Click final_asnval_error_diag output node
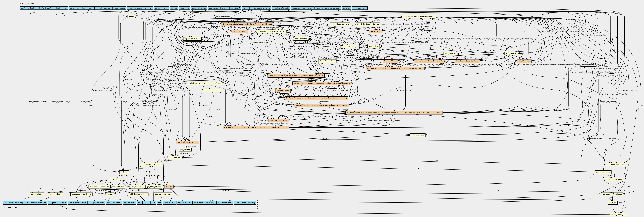The width and height of the screenshot is (644, 217). 14,203
